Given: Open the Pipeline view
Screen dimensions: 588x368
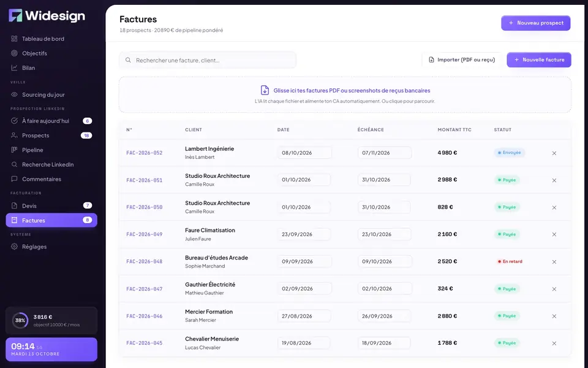Looking at the screenshot, I should click(51, 150).
